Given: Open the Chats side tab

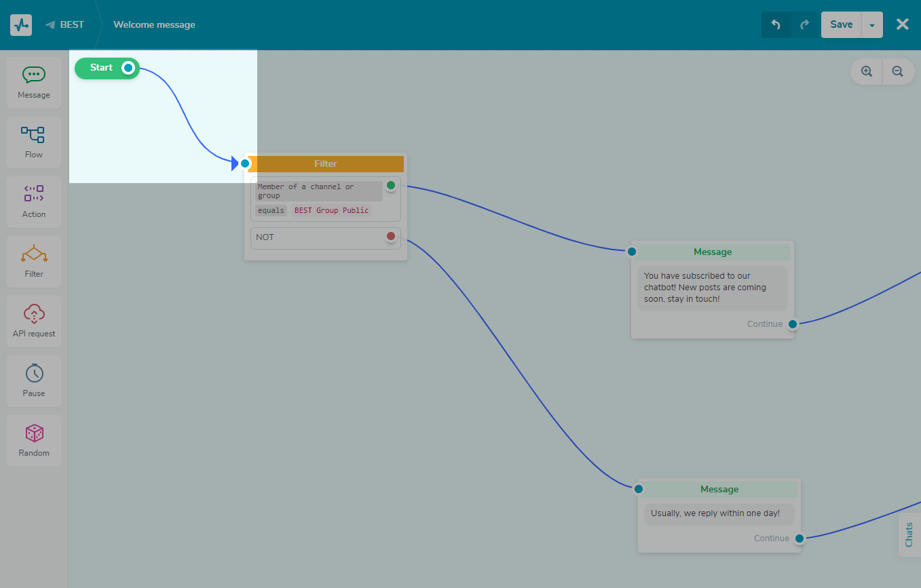Looking at the screenshot, I should [909, 534].
